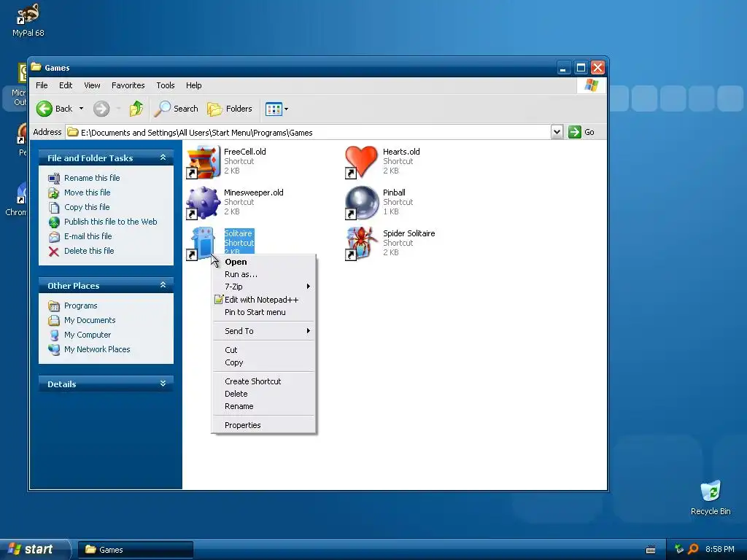Image resolution: width=747 pixels, height=560 pixels.
Task: Open the File menu
Action: pos(42,85)
